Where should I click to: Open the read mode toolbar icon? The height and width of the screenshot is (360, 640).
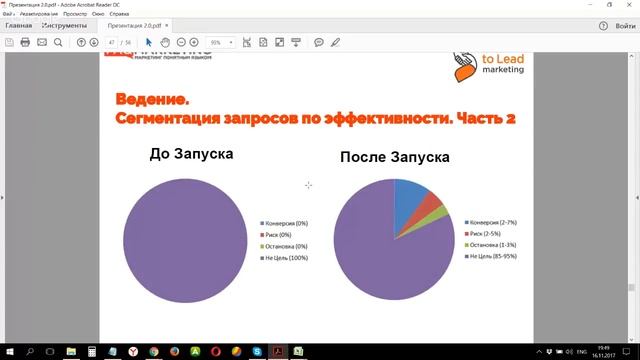click(296, 42)
